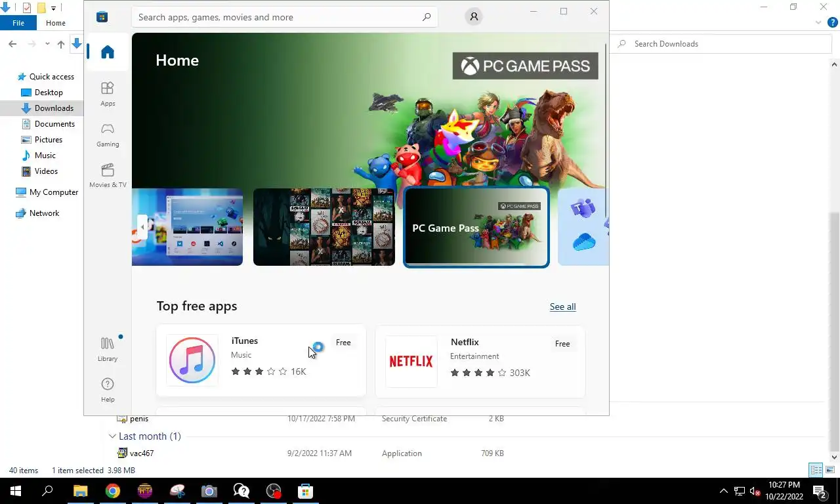This screenshot has height=504, width=840.
Task: Click the iTunes app icon
Action: click(x=192, y=360)
